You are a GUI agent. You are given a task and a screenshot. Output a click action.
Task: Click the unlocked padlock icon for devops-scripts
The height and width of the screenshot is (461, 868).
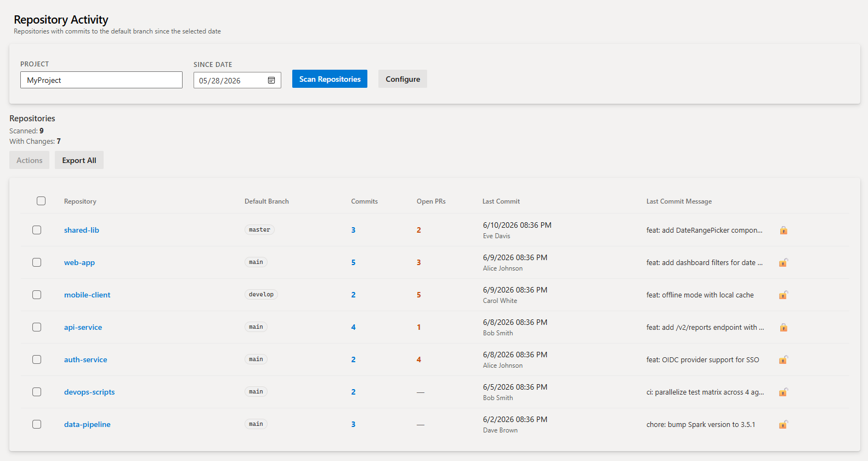pyautogui.click(x=784, y=392)
